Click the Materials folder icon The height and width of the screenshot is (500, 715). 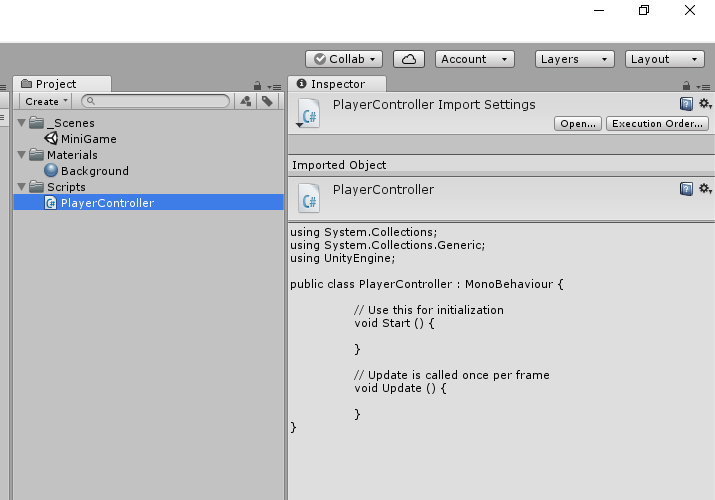(36, 154)
